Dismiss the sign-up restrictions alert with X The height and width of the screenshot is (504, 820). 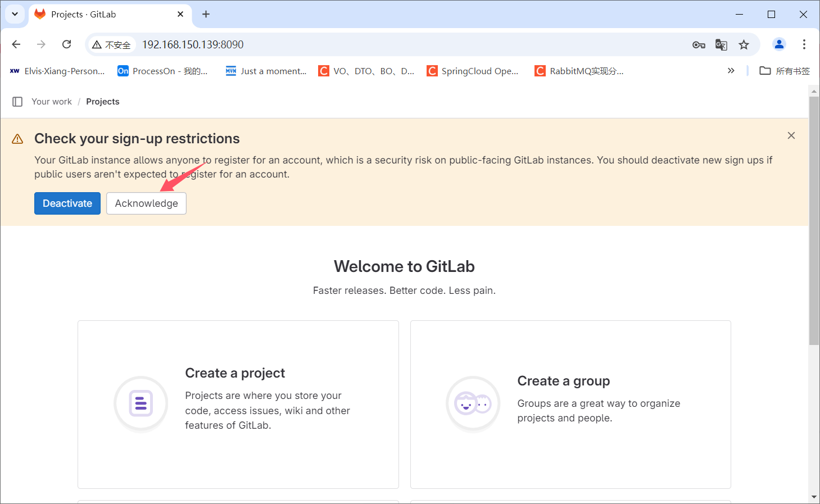pos(791,135)
